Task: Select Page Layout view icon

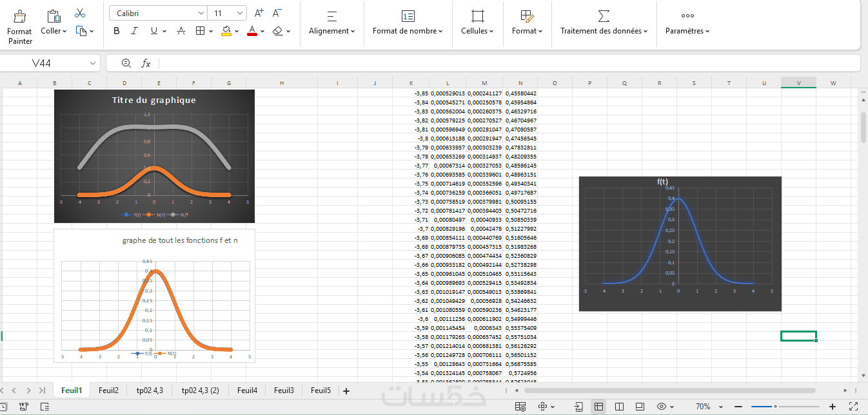Action: 619,407
